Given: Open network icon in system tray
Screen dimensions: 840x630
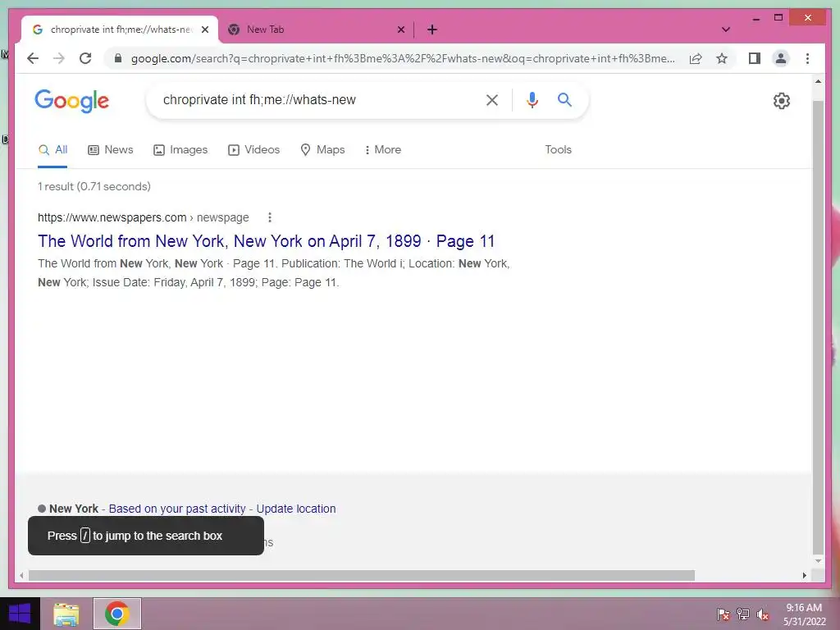Looking at the screenshot, I should point(743,614).
